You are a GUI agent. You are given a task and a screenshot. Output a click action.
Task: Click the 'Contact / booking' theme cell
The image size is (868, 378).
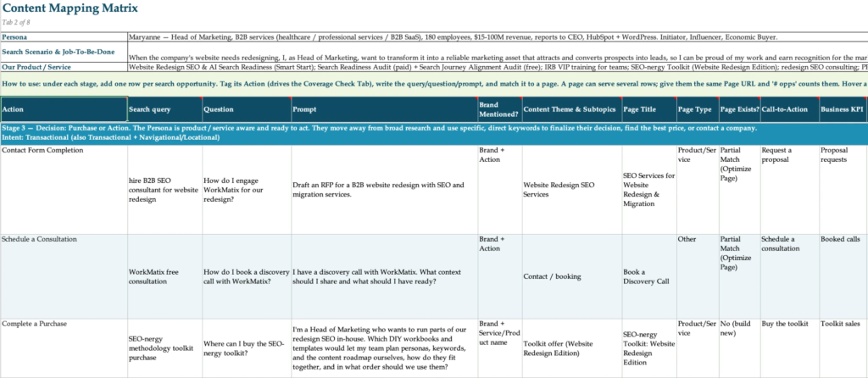(x=572, y=276)
